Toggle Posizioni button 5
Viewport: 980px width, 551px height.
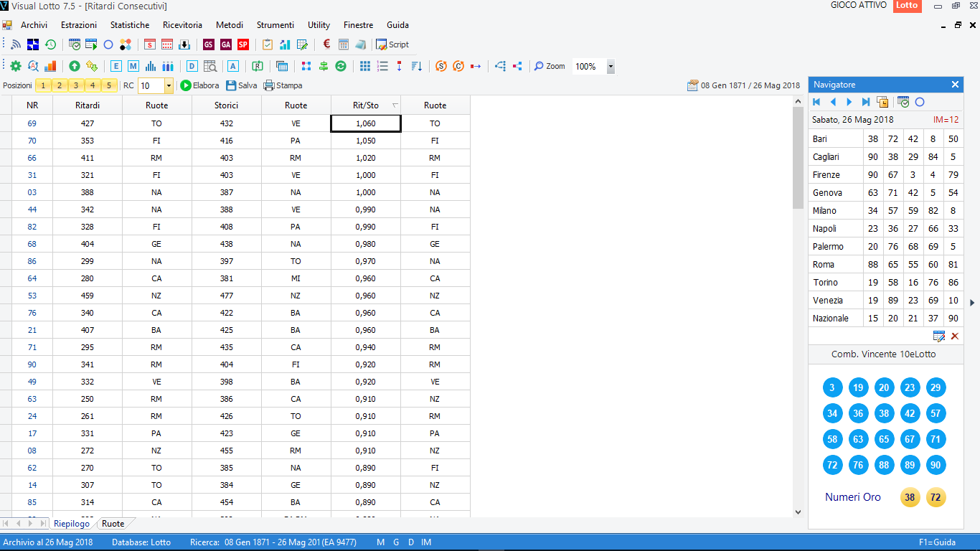(x=109, y=85)
